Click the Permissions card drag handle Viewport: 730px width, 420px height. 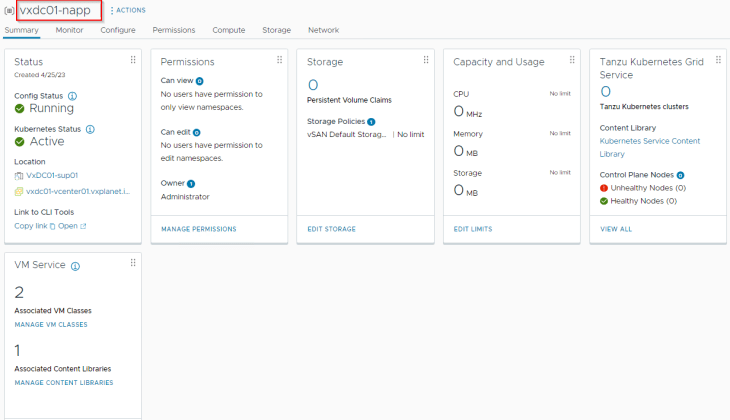(x=279, y=60)
